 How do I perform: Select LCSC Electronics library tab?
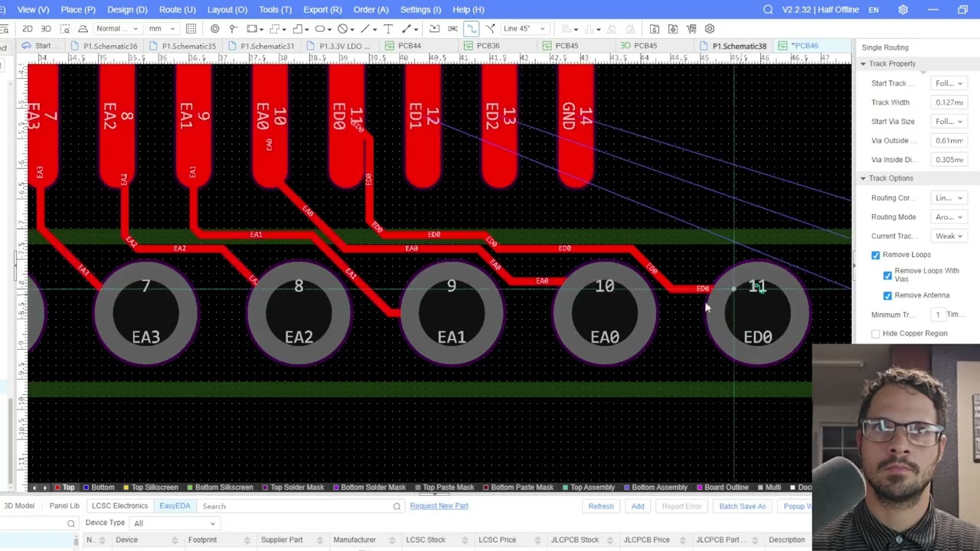[x=119, y=506]
